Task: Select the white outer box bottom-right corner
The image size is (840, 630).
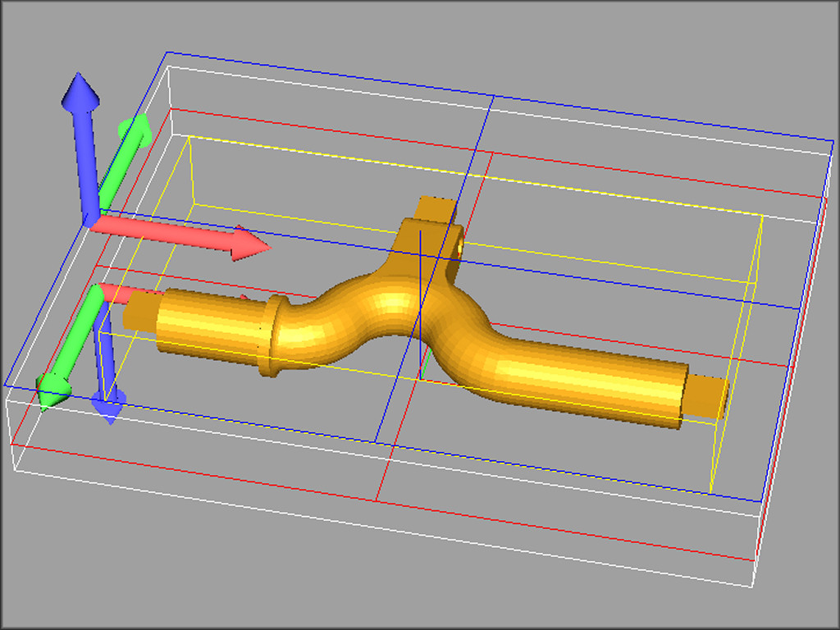Action: [753, 586]
